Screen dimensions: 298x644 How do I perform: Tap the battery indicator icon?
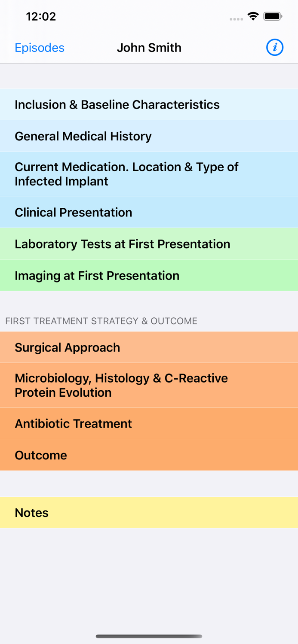[x=273, y=17]
